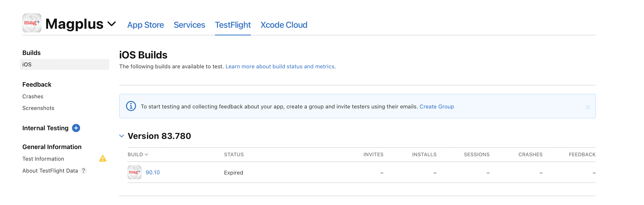
Task: Open the Services tab
Action: coord(189,25)
